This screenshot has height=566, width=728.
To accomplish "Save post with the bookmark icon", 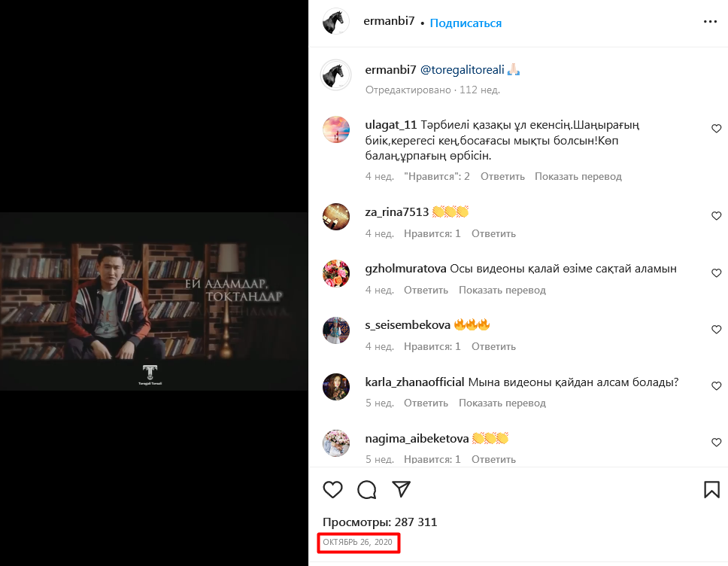I will (x=711, y=490).
